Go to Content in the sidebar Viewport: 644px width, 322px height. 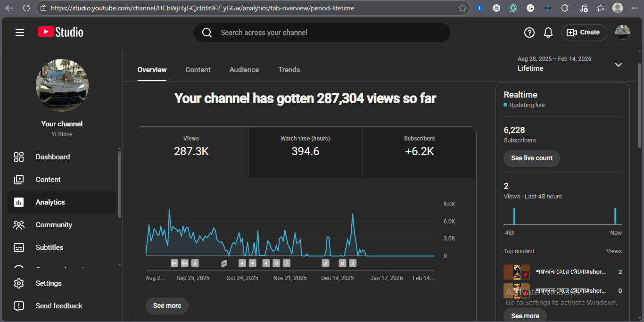coord(48,180)
